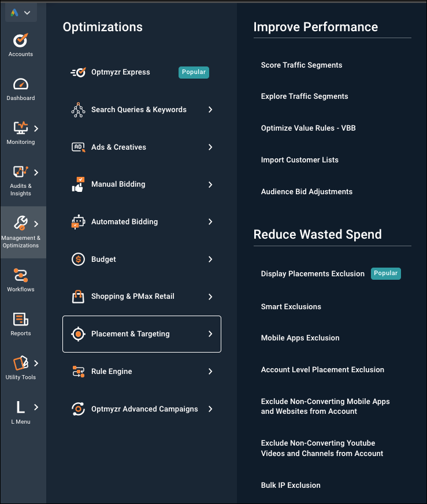
Task: Click the Placement & Targeting crosshair icon
Action: [78, 334]
